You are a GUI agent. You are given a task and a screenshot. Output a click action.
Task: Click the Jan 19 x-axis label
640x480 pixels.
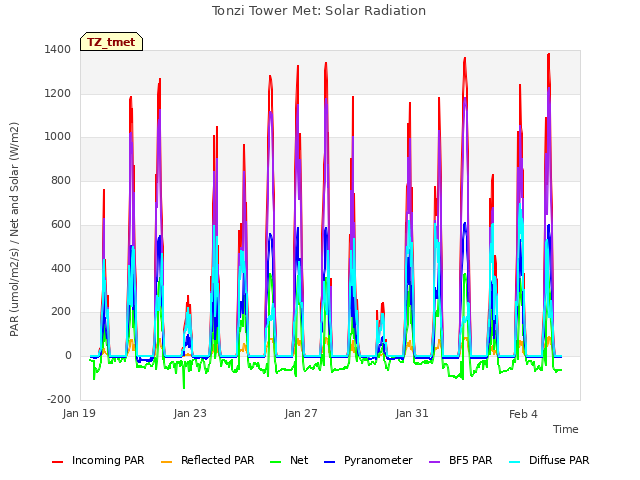tap(79, 413)
